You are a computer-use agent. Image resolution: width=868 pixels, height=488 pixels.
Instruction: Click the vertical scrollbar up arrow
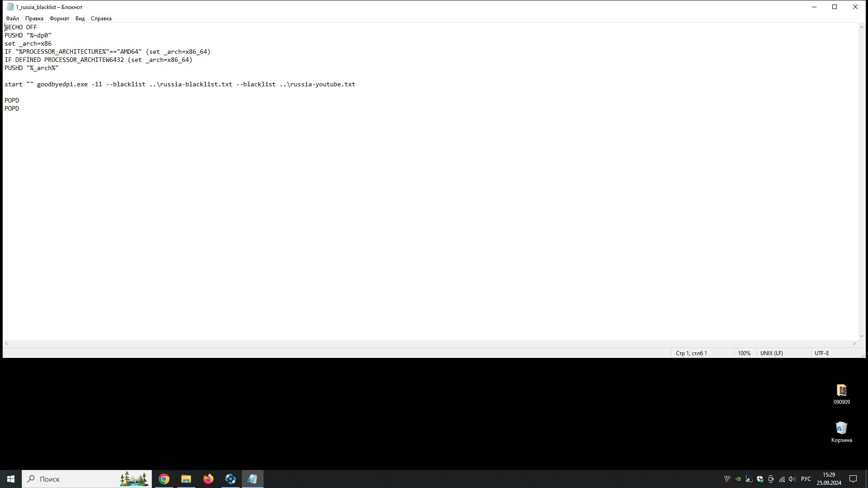point(862,27)
